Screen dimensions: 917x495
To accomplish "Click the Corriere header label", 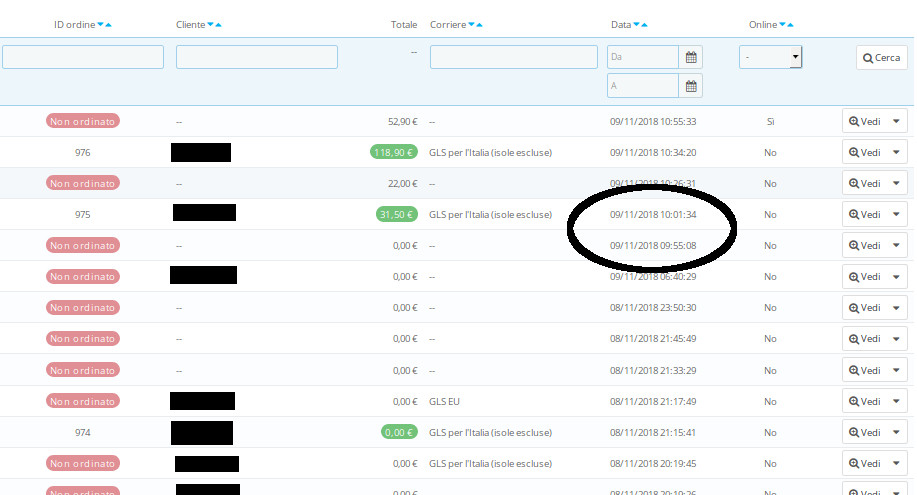I will [x=448, y=25].
